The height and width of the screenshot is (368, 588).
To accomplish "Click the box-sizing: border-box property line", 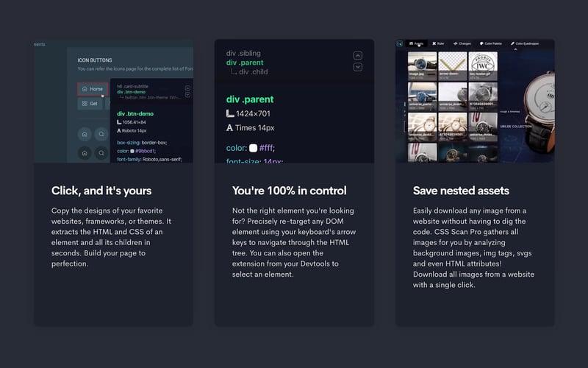I will [x=142, y=143].
